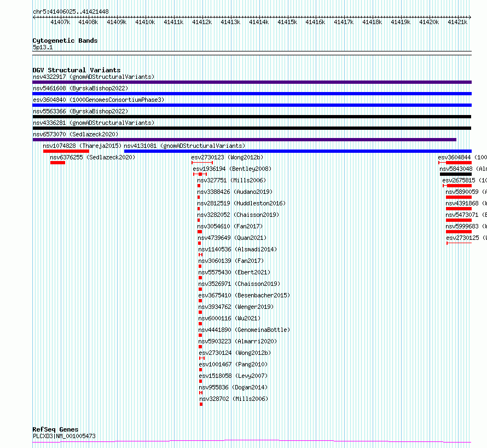This screenshot has width=487, height=448.
Task: Open nsv1140536 Alsmadi2014 variant
Action: click(237, 249)
